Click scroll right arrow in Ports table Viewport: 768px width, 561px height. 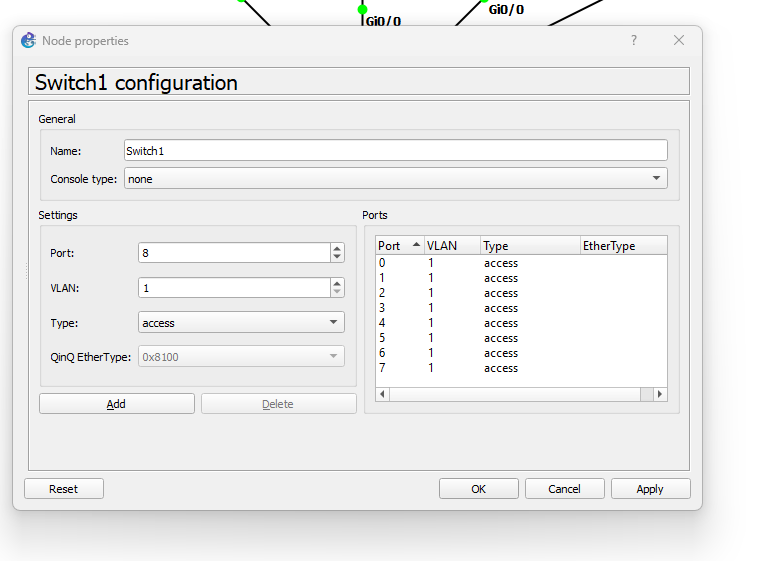pos(660,394)
